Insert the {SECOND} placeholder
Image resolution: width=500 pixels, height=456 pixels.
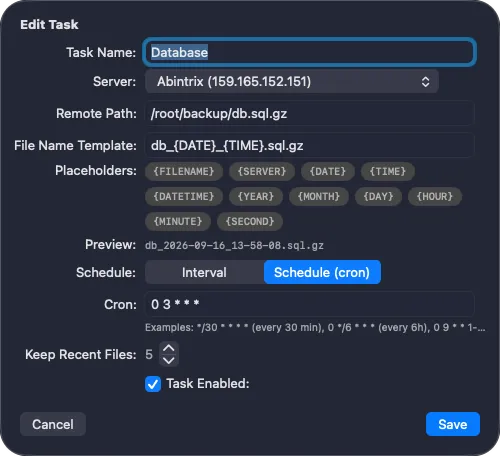[x=250, y=221]
